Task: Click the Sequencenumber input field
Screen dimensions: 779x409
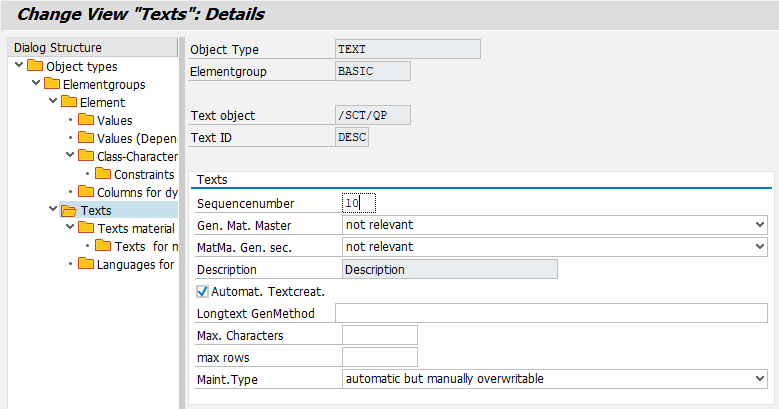Action: pos(358,203)
